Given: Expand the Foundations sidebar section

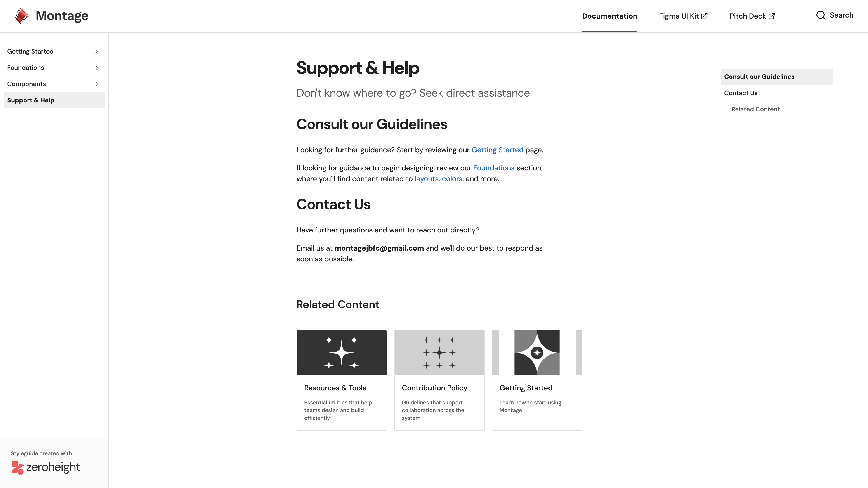Looking at the screenshot, I should 97,67.
